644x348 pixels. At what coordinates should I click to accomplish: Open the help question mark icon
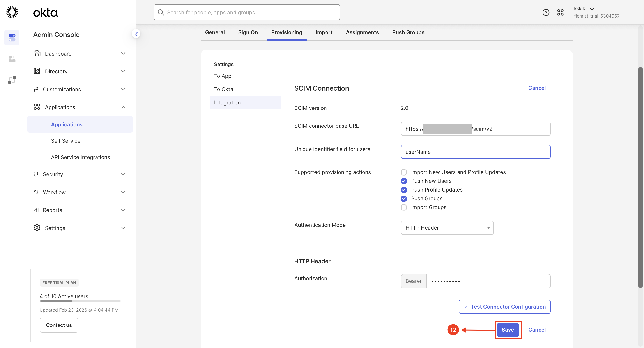[x=546, y=12]
